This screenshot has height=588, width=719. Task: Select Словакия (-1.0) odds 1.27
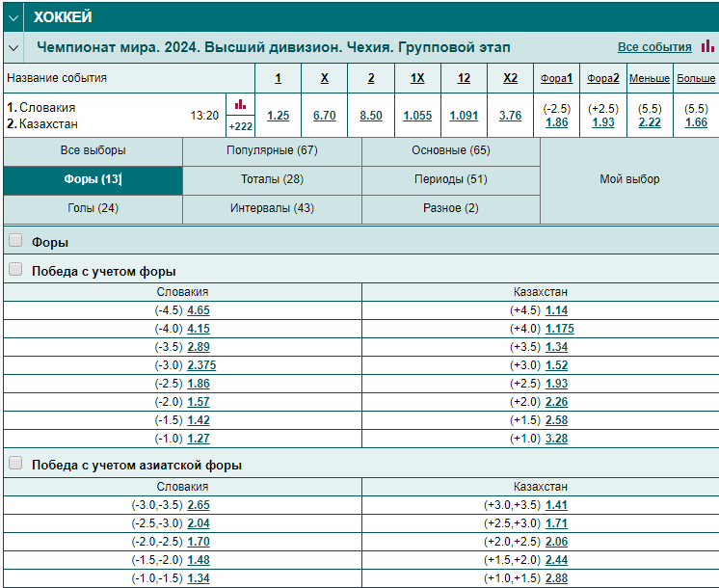click(x=199, y=439)
